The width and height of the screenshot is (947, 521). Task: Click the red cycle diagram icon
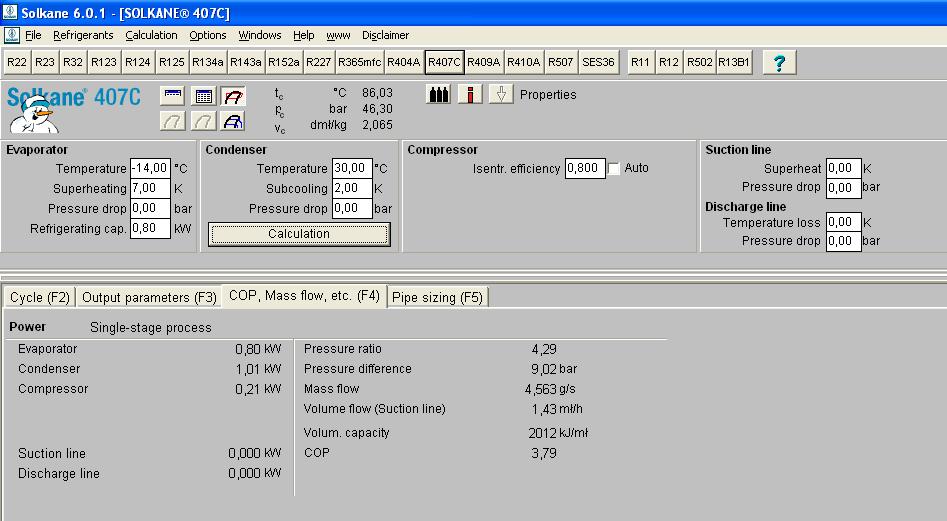point(233,95)
